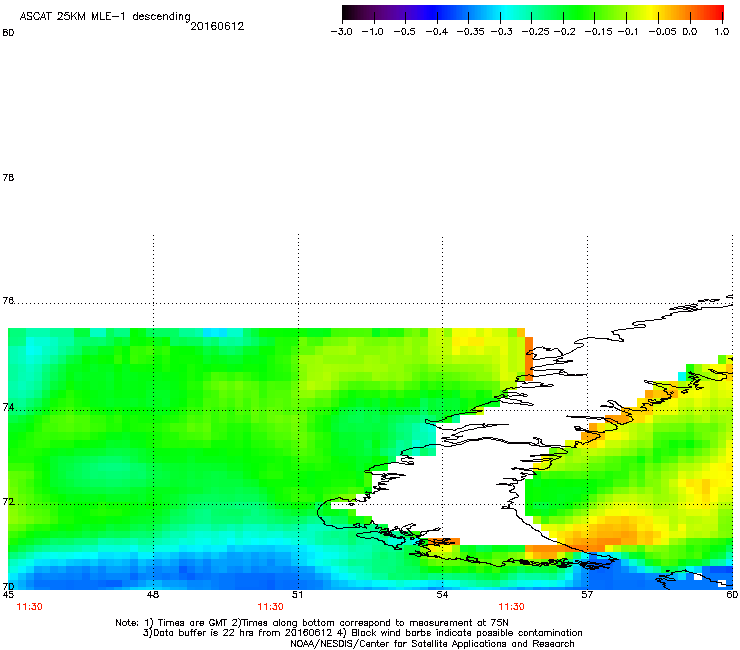Click the '-0.3' colorbar label

[501, 32]
